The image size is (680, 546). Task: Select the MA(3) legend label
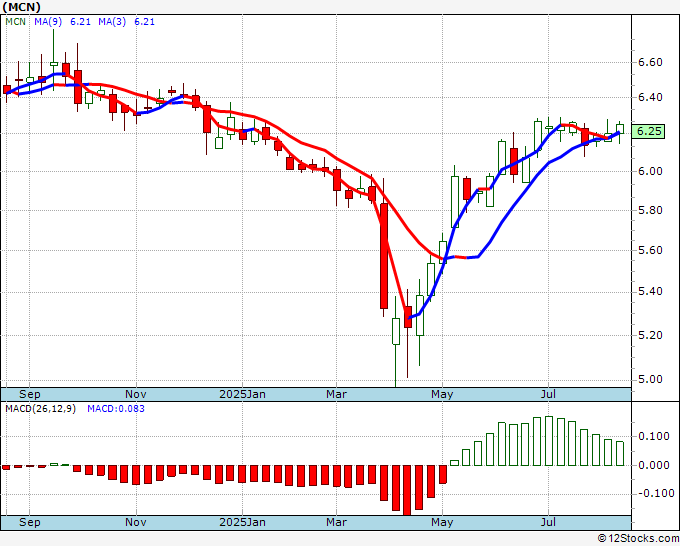point(112,22)
